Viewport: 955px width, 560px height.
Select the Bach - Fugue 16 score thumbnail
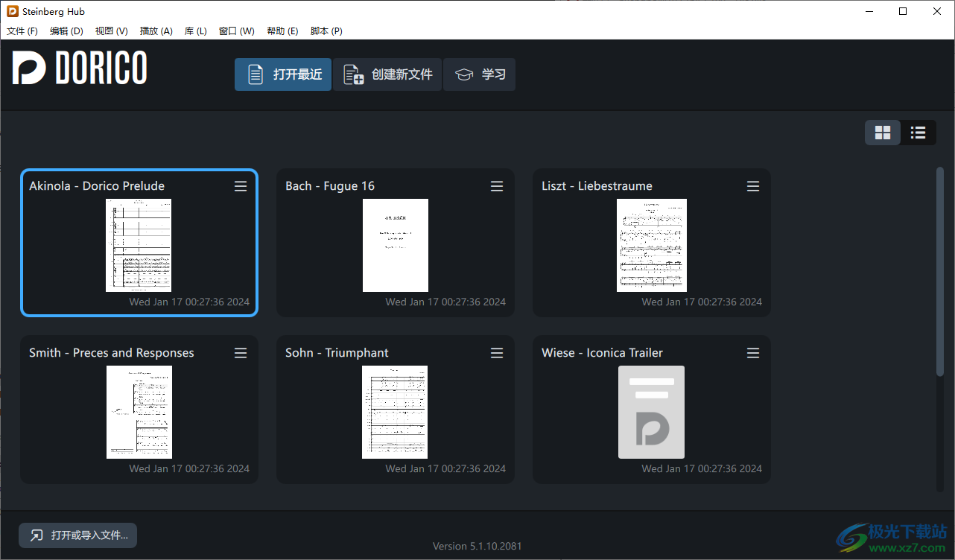(x=396, y=245)
